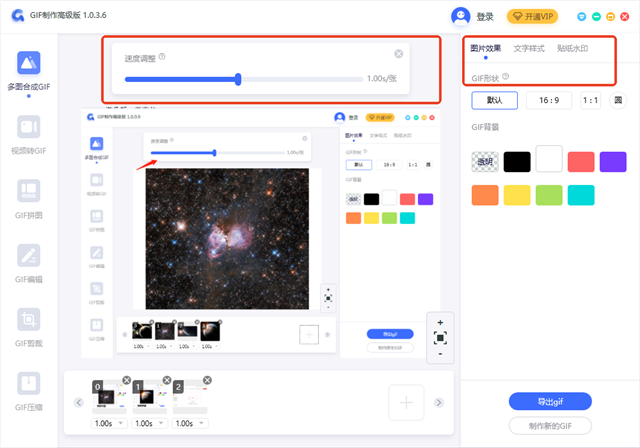This screenshot has height=448, width=640.
Task: Choose the orange background swatch
Action: click(485, 195)
